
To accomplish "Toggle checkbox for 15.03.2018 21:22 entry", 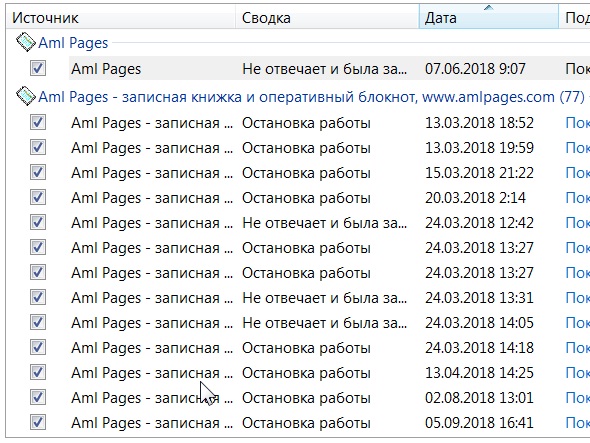I will (x=38, y=172).
